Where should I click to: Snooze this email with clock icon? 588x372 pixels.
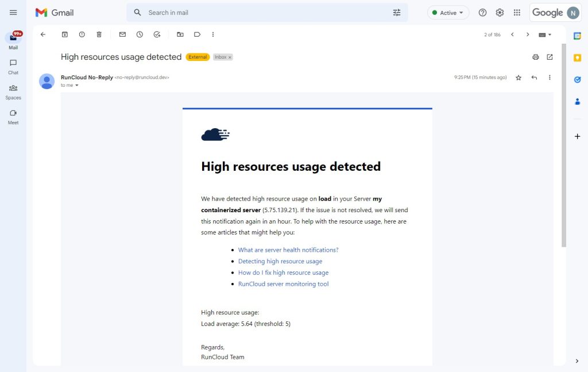(140, 34)
